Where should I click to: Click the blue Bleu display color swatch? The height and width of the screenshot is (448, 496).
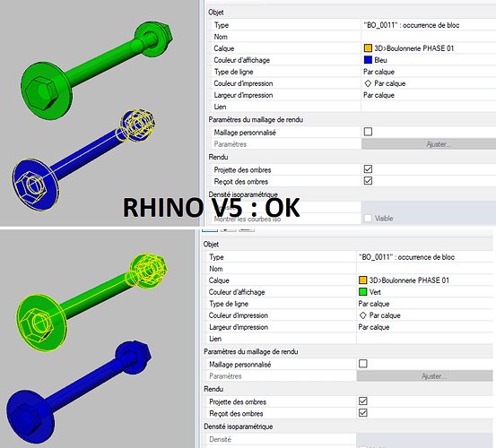[x=368, y=60]
